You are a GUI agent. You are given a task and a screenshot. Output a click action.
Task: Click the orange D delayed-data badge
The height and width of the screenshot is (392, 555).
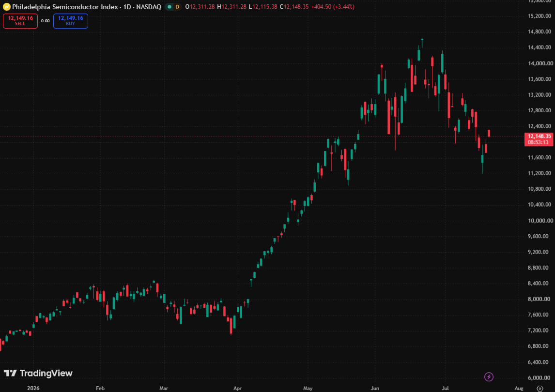tap(177, 7)
